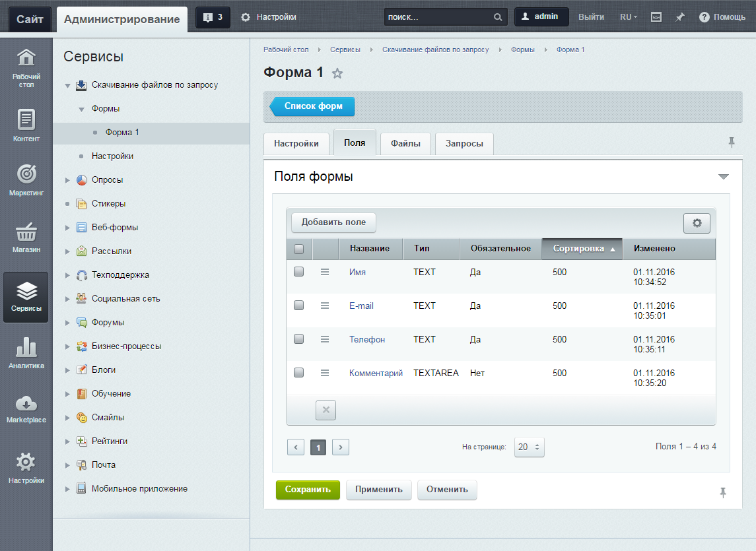756x551 pixels.
Task: Check the checkbox for Имя row
Action: tap(298, 272)
